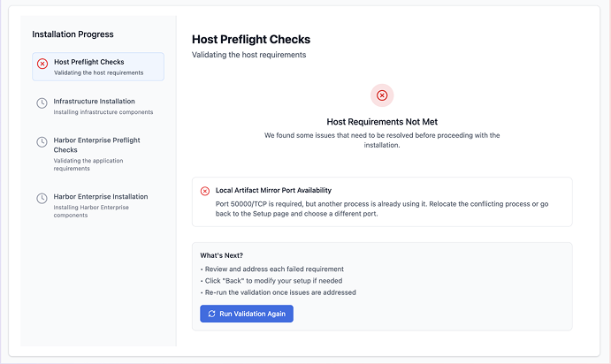Screen dimensions: 611x364
Task: Click the large red error icon above Host Requirements Not Met
Action: point(382,95)
